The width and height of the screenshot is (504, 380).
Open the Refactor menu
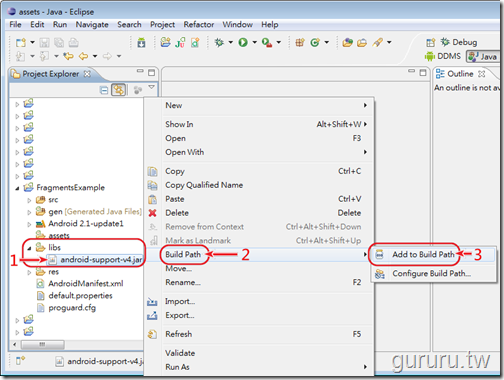click(199, 25)
